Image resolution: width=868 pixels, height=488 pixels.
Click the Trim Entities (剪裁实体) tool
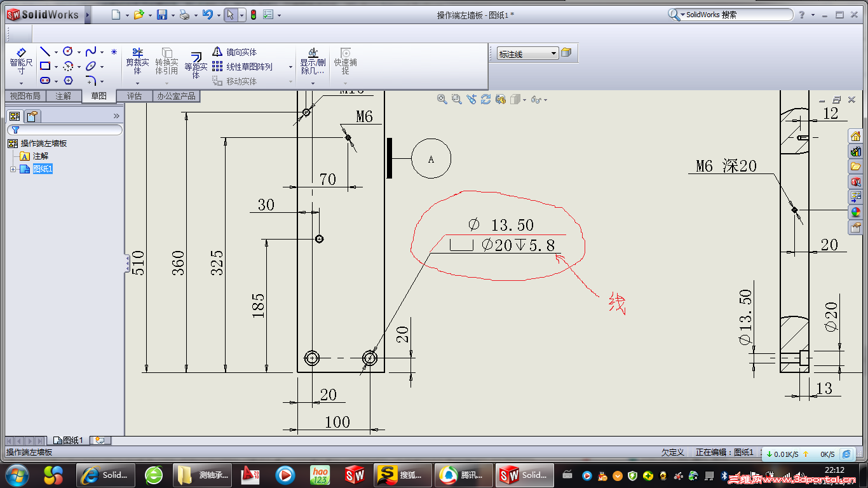tap(137, 61)
